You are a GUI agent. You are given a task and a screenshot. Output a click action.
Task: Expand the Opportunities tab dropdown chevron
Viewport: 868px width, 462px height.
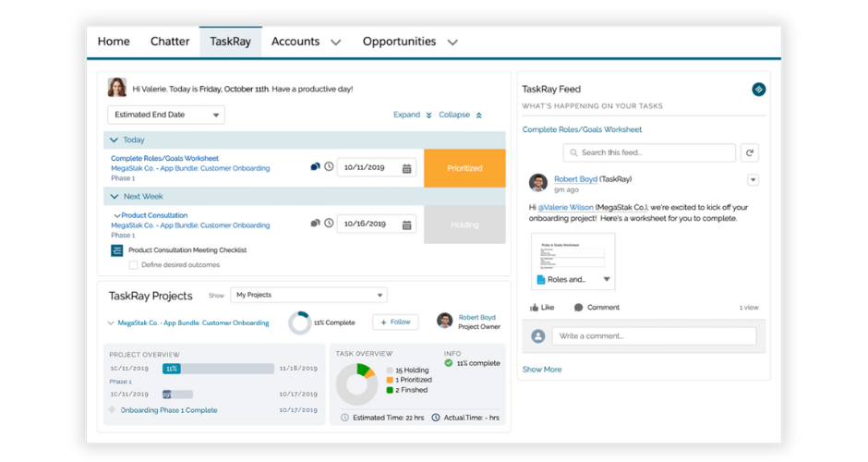coord(452,43)
